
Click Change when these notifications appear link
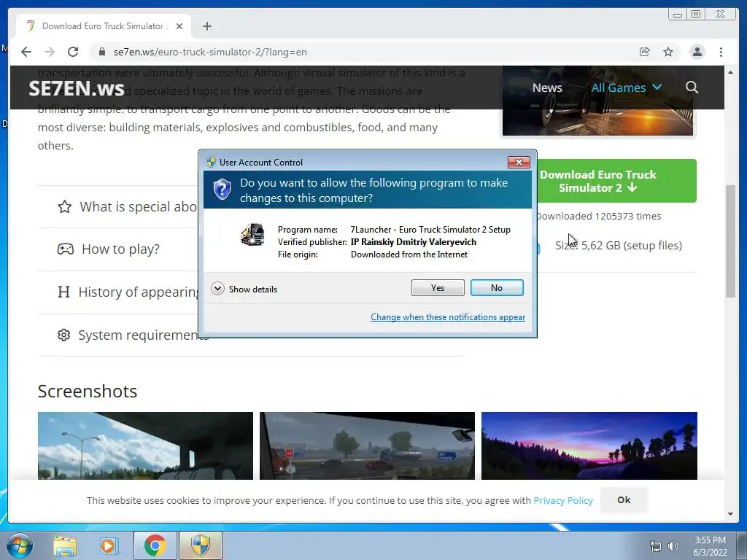click(448, 317)
